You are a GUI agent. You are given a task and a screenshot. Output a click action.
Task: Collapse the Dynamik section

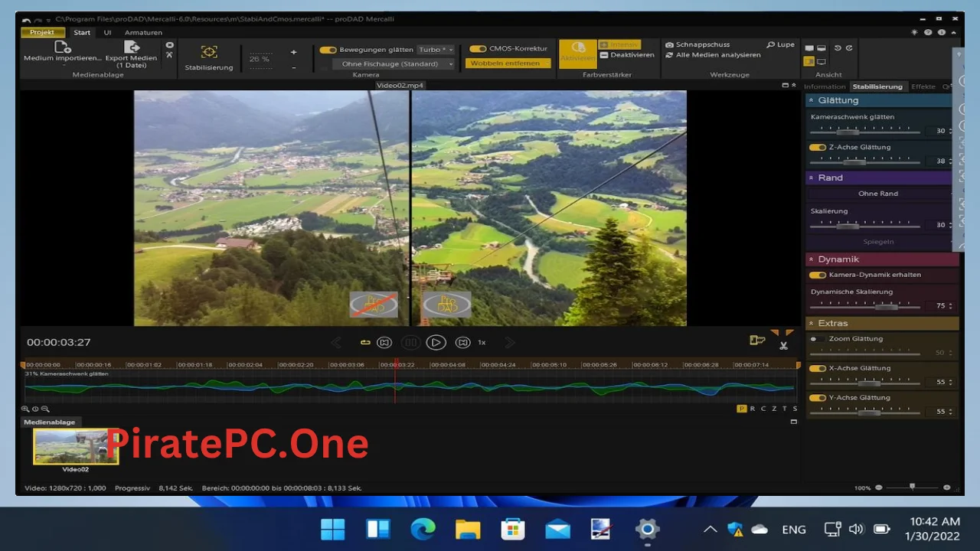[811, 259]
